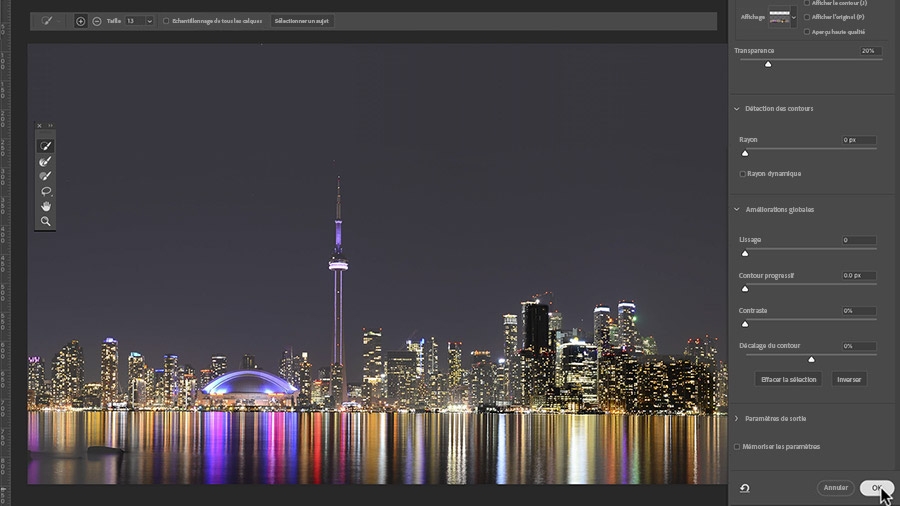Choose the Add to selection plus icon
900x506 pixels.
click(80, 21)
